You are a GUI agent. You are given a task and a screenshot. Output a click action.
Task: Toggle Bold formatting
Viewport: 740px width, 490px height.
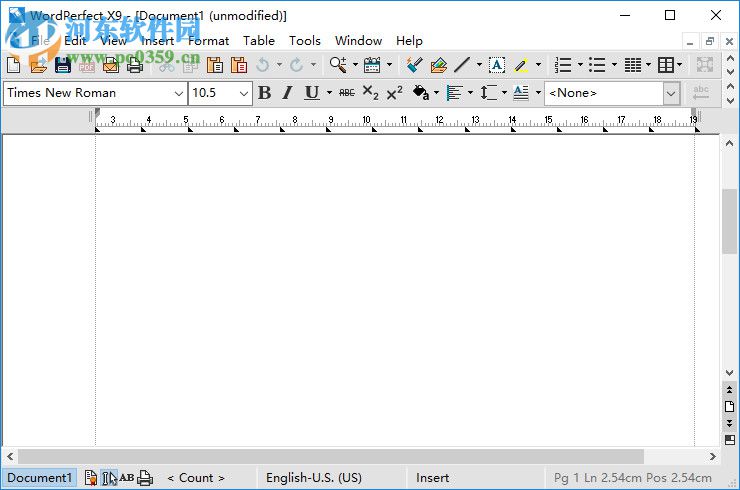click(x=265, y=93)
